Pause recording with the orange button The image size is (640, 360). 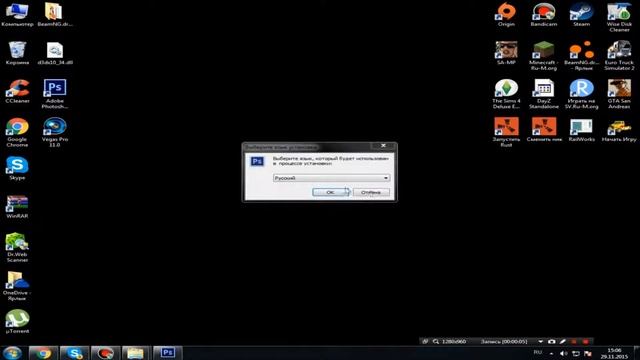pos(574,341)
